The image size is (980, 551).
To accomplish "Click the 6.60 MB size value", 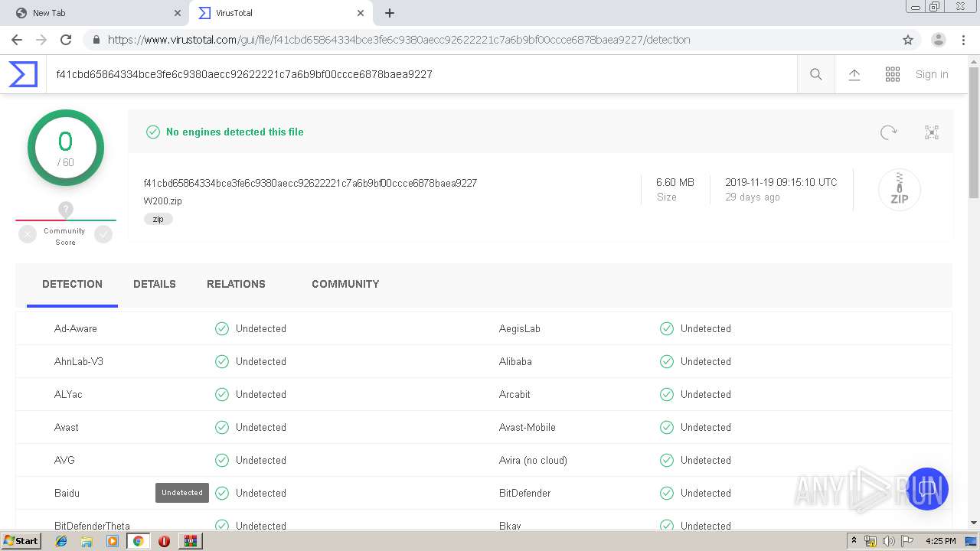I will [675, 182].
